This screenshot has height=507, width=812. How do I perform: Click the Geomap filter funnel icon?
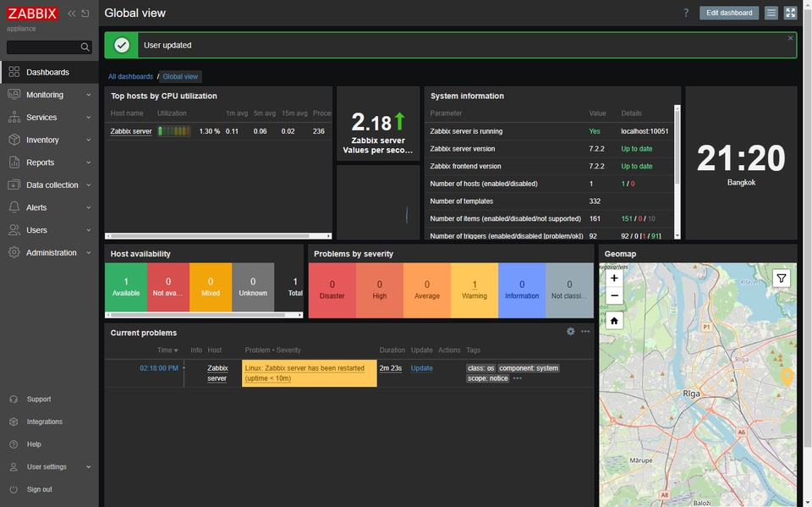(781, 278)
